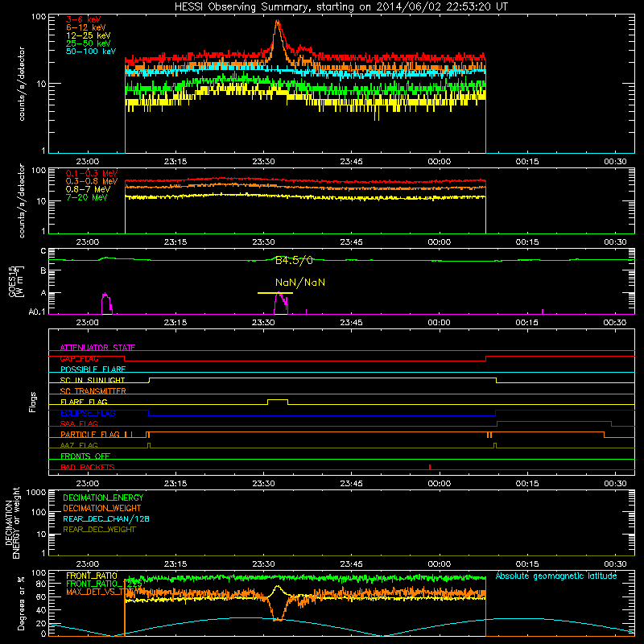This screenshot has height=644, width=644.
Task: Click the raised SAA_FLAG segment after 00:10
Action: pos(554,422)
